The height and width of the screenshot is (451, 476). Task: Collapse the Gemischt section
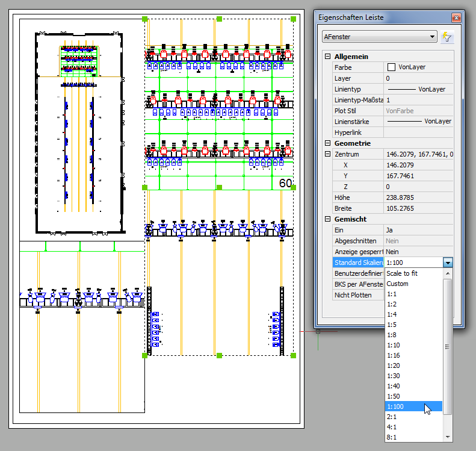[x=328, y=219]
